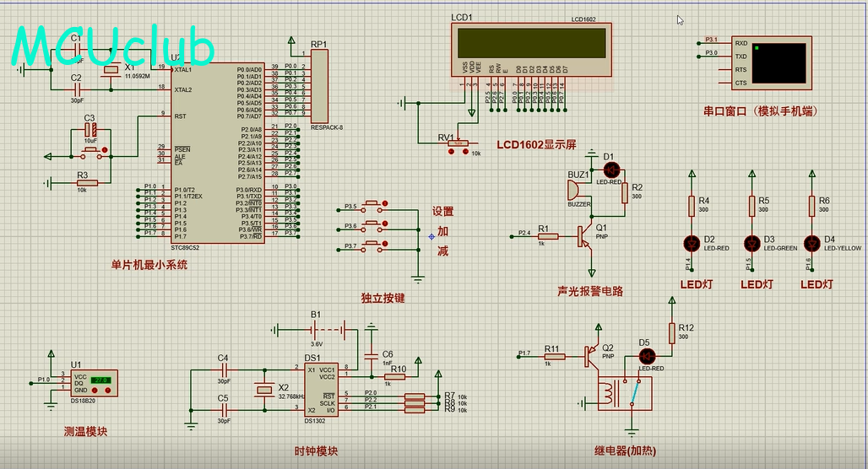
Task: Select the Q1 PNP transistor
Action: point(584,237)
